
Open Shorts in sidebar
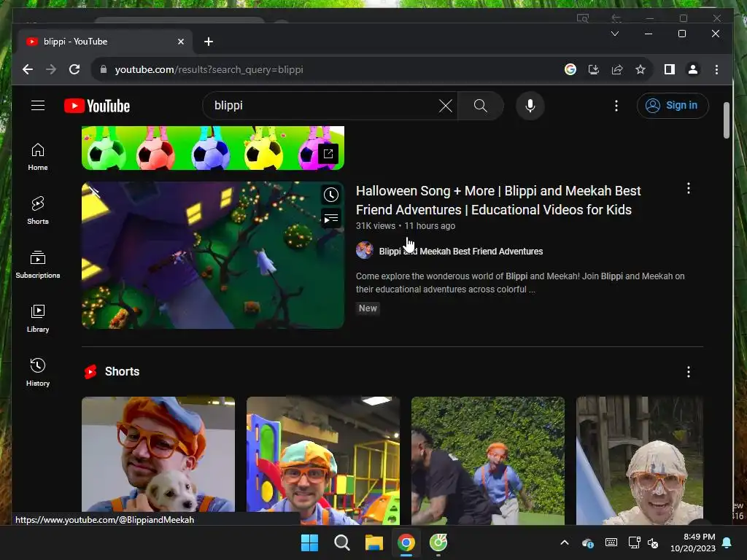point(38,211)
